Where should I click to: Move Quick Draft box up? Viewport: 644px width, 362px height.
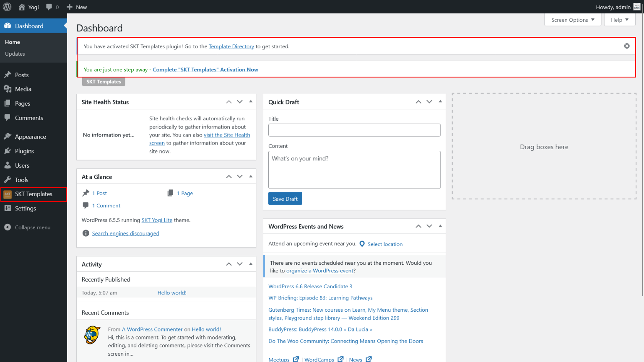(x=418, y=102)
